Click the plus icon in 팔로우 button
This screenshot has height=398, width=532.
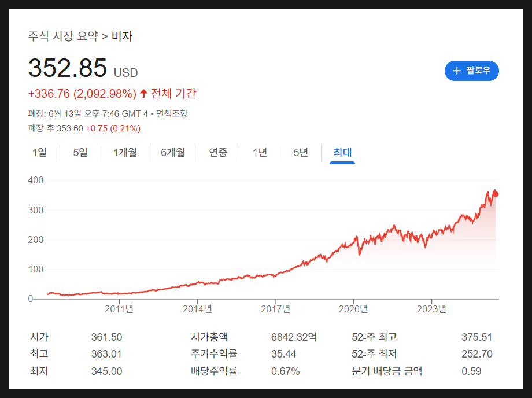click(x=457, y=71)
